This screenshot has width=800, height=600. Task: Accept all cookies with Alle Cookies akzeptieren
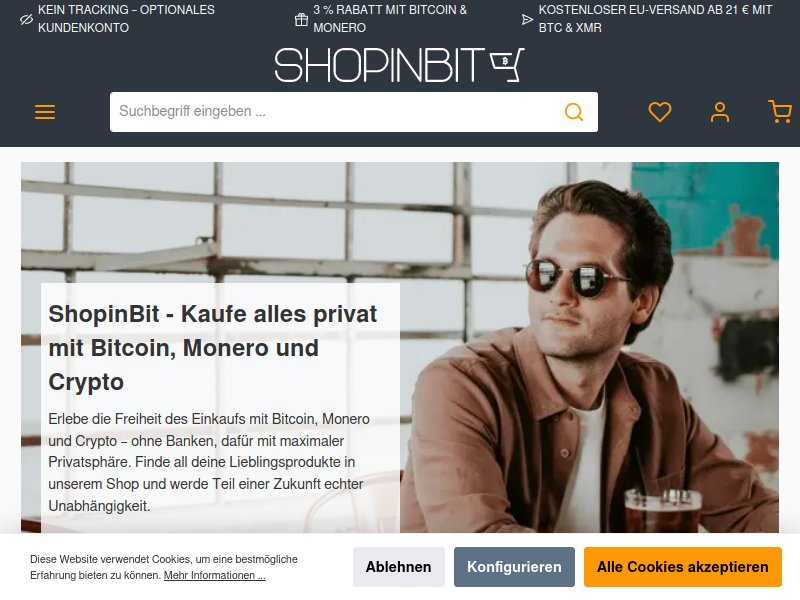683,567
